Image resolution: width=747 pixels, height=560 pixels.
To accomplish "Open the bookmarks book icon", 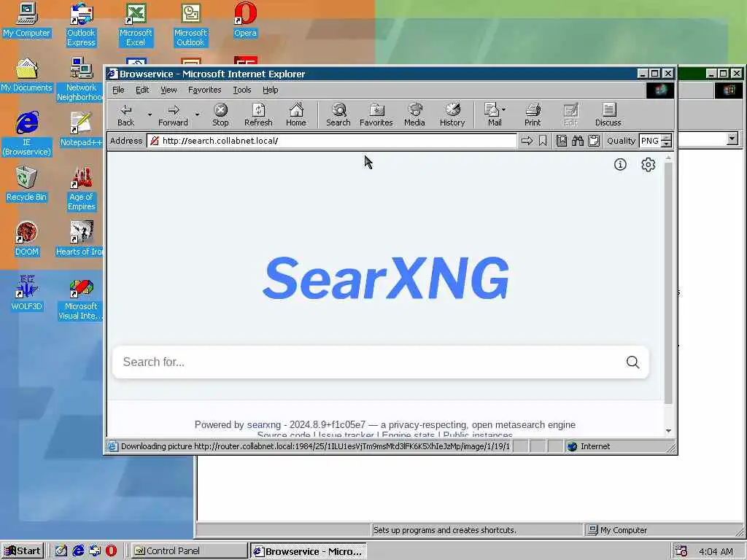I will pyautogui.click(x=562, y=141).
